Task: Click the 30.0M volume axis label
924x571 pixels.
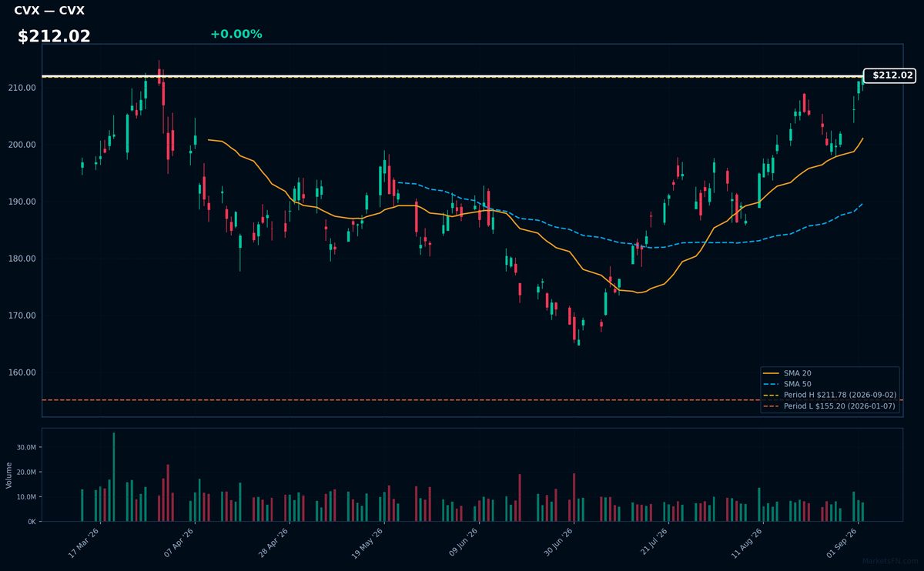Action: (x=26, y=447)
